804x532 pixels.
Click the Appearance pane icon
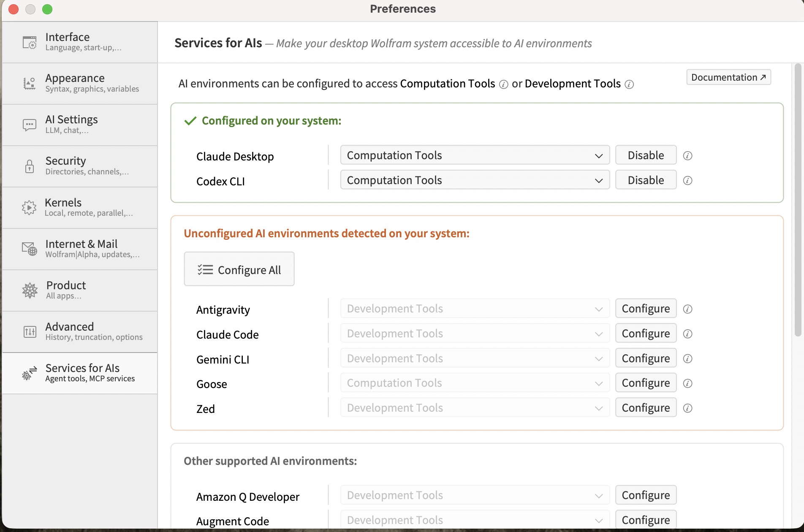pos(30,84)
